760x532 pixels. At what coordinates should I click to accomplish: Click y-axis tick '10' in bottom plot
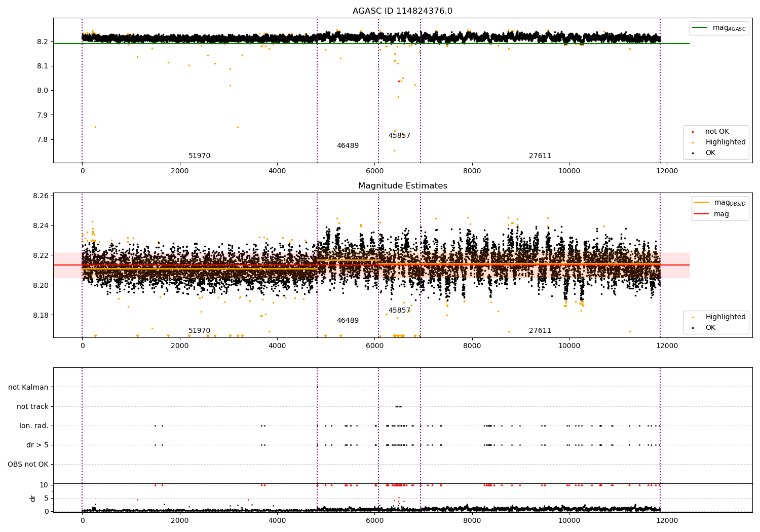pos(44,485)
